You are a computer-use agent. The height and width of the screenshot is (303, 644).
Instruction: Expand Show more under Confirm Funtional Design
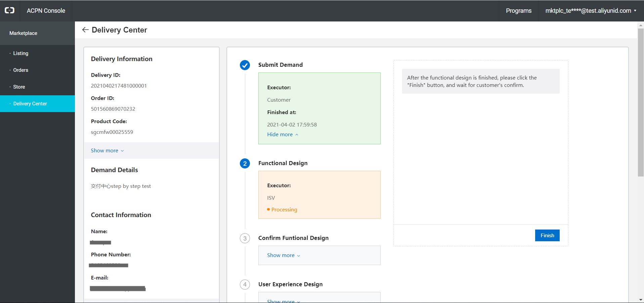[284, 255]
